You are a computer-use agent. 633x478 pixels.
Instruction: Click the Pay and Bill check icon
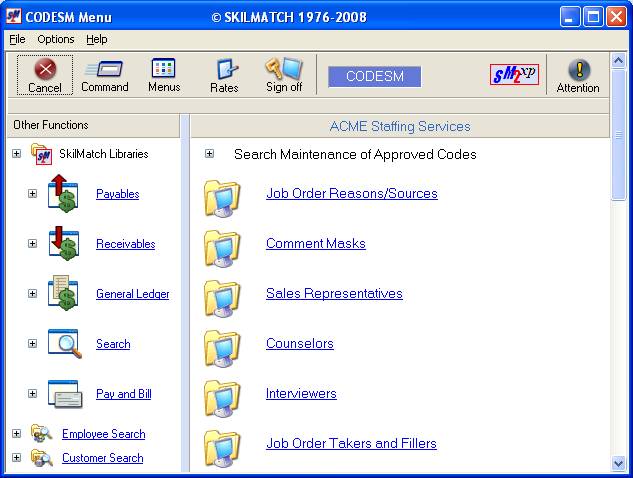(x=65, y=394)
